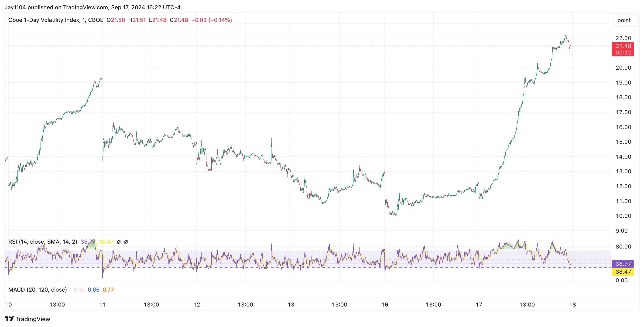Click the date 13 on time axis

click(291, 305)
